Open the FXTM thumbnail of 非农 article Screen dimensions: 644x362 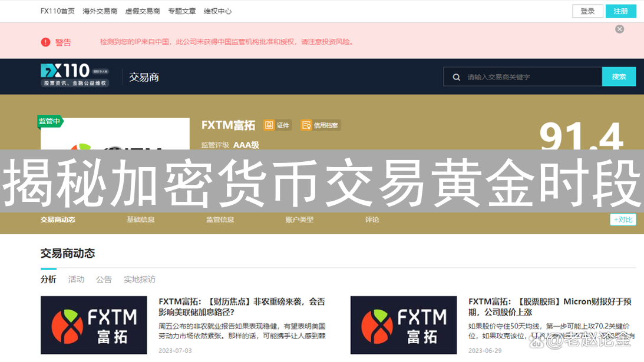(x=94, y=325)
